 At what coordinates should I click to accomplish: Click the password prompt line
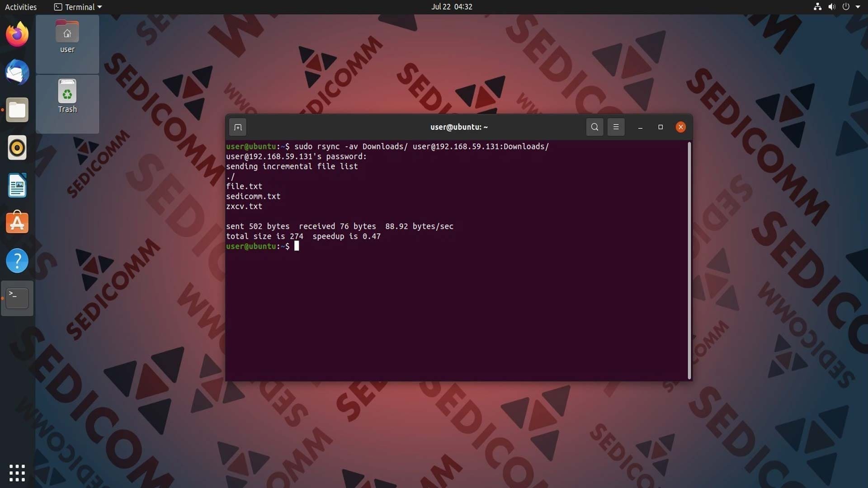[x=297, y=156]
